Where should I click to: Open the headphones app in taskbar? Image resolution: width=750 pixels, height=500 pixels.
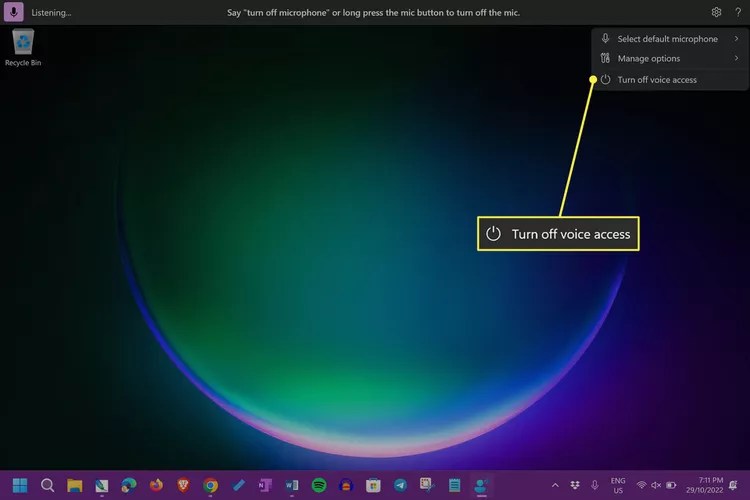click(346, 485)
